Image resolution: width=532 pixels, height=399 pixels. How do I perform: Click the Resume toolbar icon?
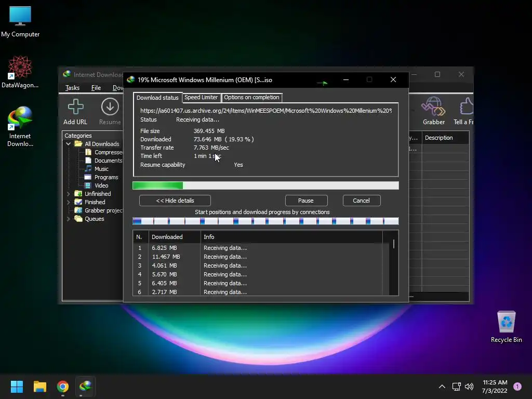pos(110,107)
